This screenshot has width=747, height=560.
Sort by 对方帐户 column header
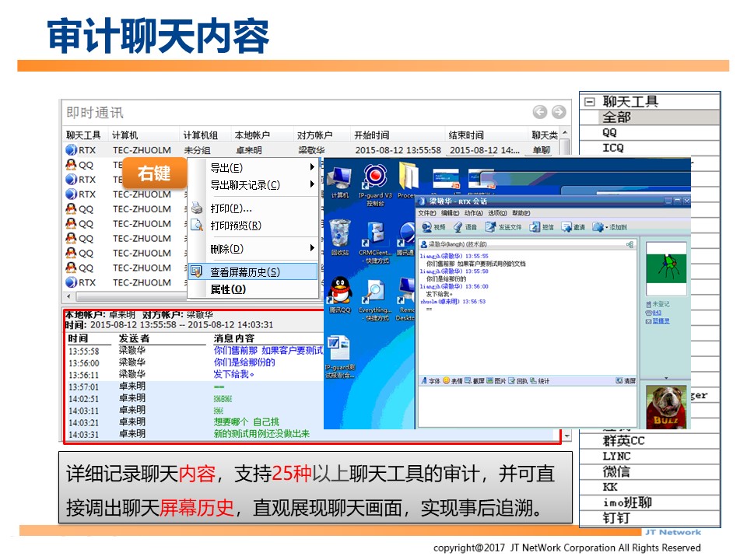(x=322, y=135)
